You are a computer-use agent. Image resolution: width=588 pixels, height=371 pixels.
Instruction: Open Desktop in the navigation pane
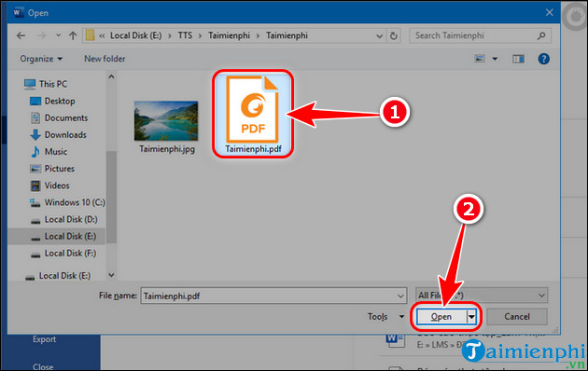coord(52,101)
